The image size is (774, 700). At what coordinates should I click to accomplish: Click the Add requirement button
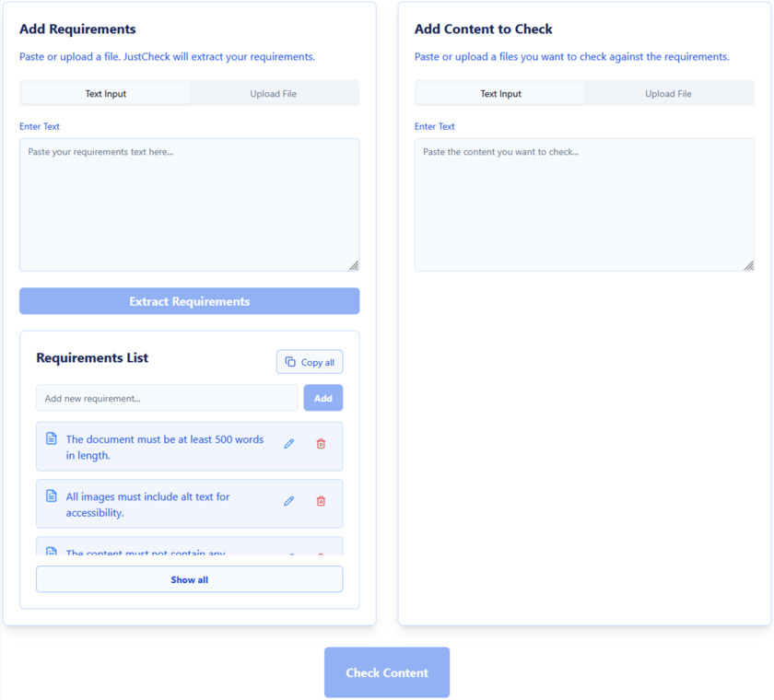[x=322, y=398]
